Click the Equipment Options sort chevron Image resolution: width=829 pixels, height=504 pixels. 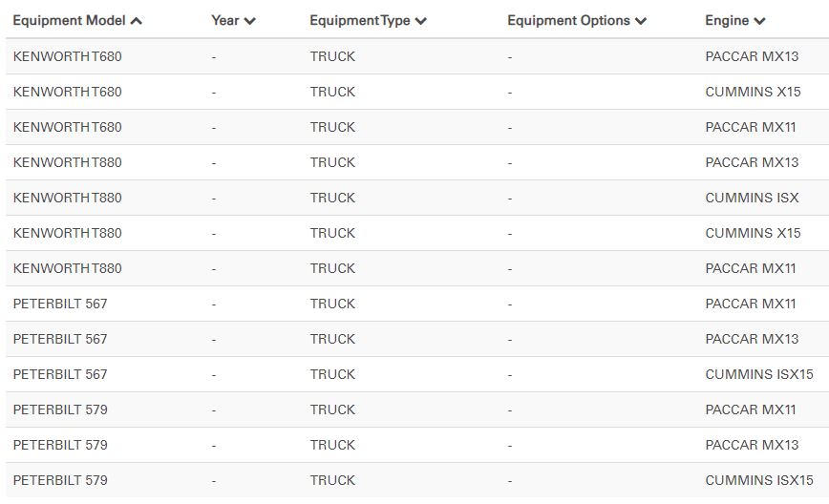point(641,21)
